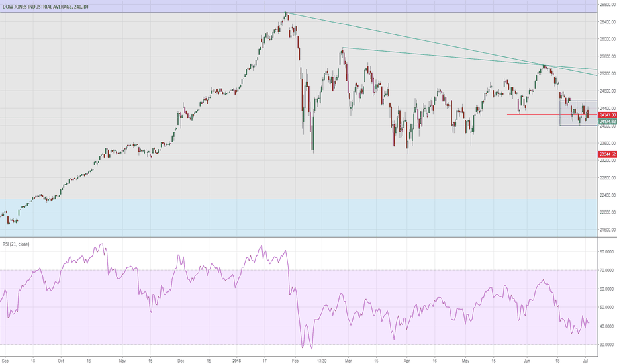Click the 22800.00 price axis label
The height and width of the screenshot is (364, 617).
(607, 178)
